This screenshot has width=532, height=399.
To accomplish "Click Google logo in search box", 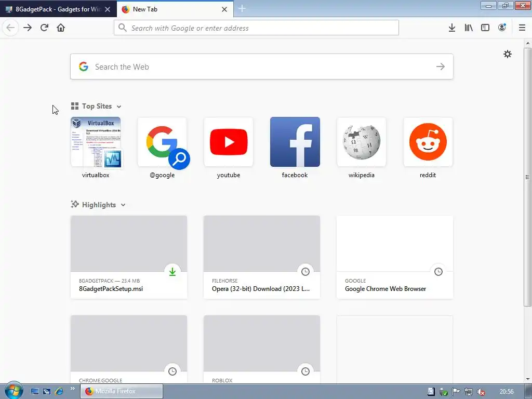I will [x=84, y=66].
